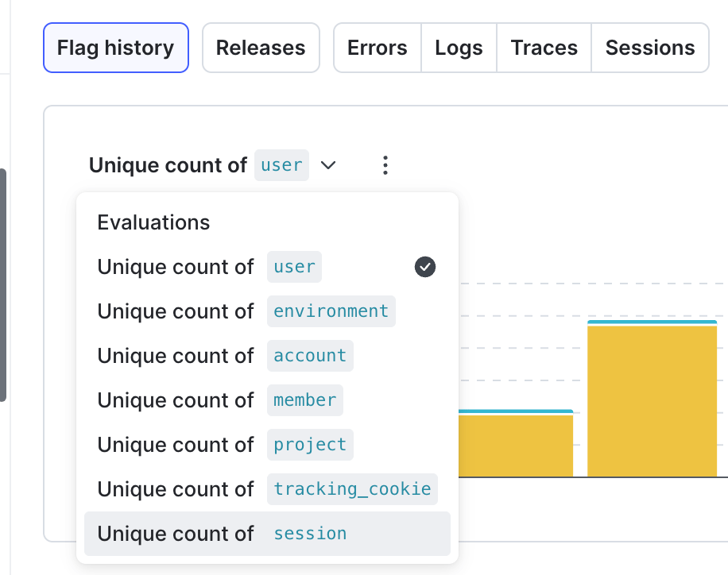Viewport: 728px width, 575px height.
Task: Choose Unique count of environment
Action: pyautogui.click(x=267, y=311)
